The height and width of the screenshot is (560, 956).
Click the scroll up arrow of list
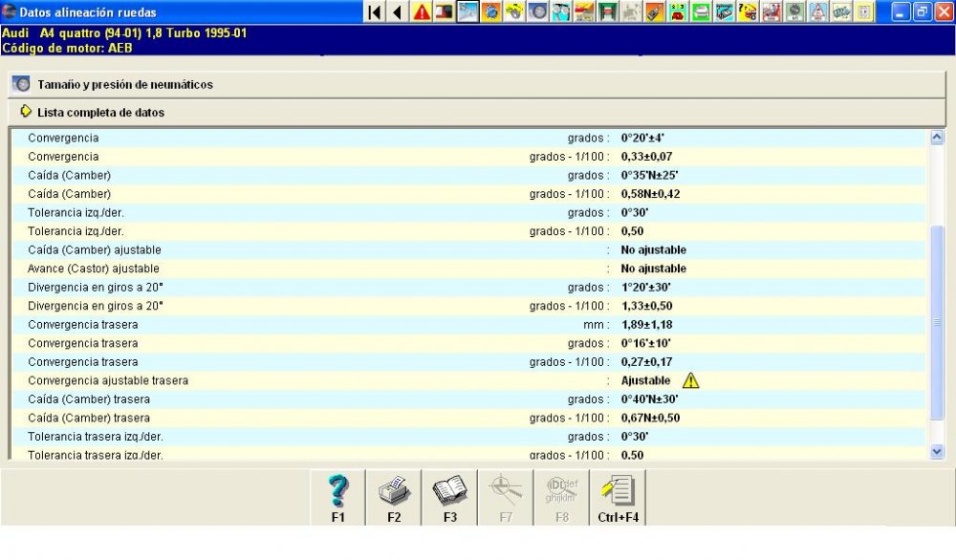937,138
